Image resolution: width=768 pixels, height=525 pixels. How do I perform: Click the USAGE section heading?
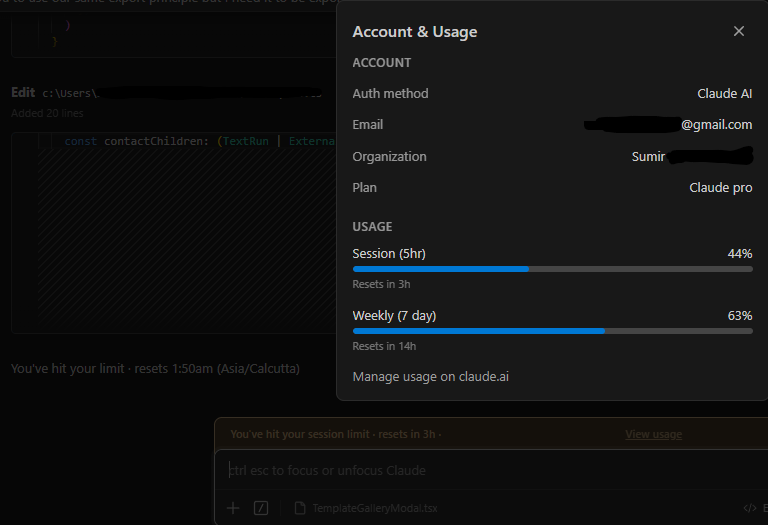[372, 227]
